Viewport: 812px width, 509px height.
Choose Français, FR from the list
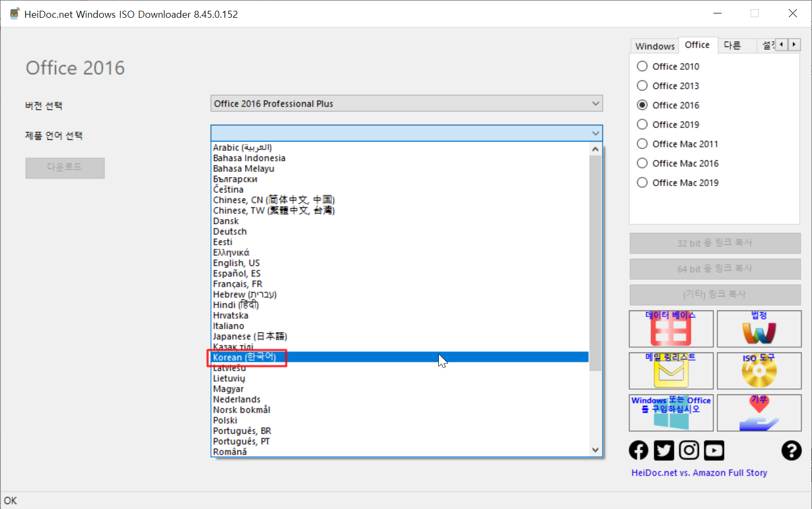(x=400, y=284)
